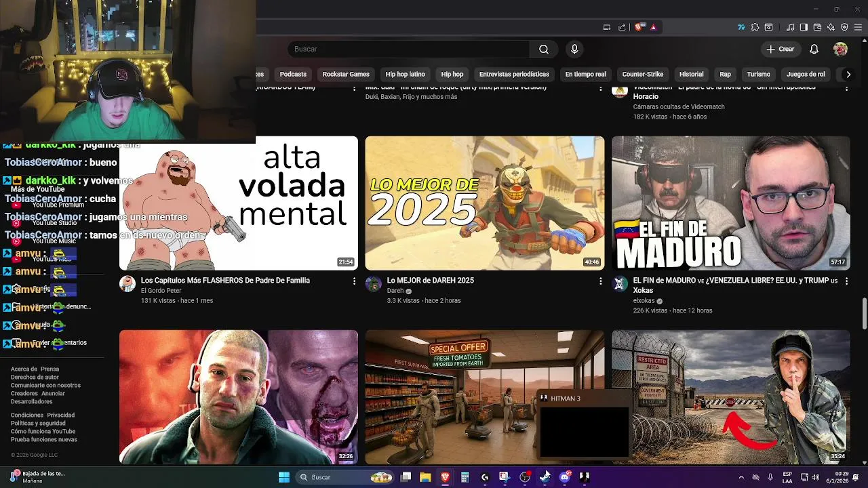Open the Brave music playlist note icon

click(790, 27)
